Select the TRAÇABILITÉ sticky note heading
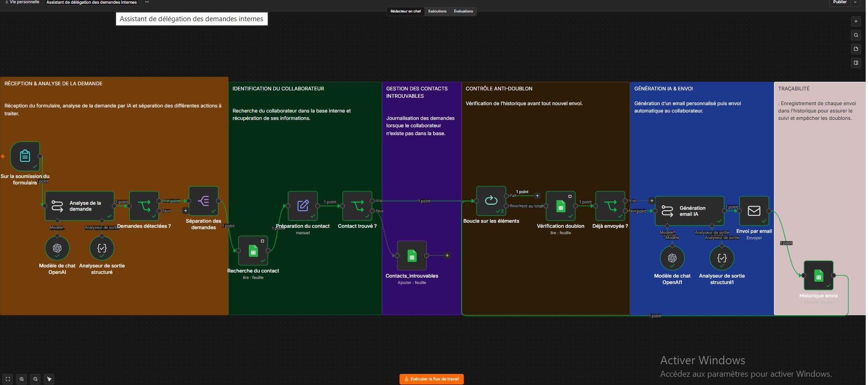This screenshot has height=385, width=868. (794, 89)
